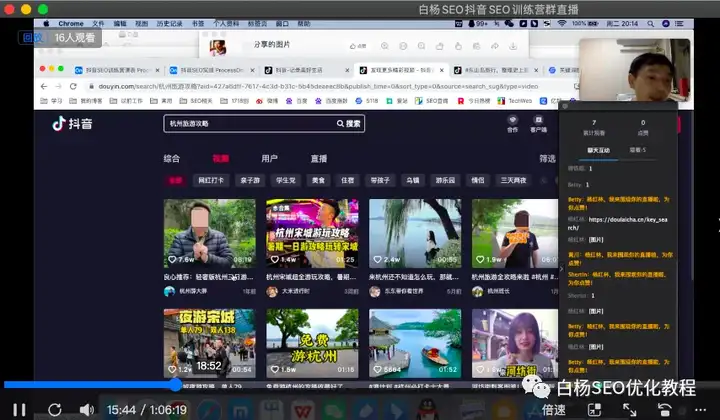Click the 搜索 magnifier search button
Image resolution: width=720 pixels, height=420 pixels.
pyautogui.click(x=349, y=123)
